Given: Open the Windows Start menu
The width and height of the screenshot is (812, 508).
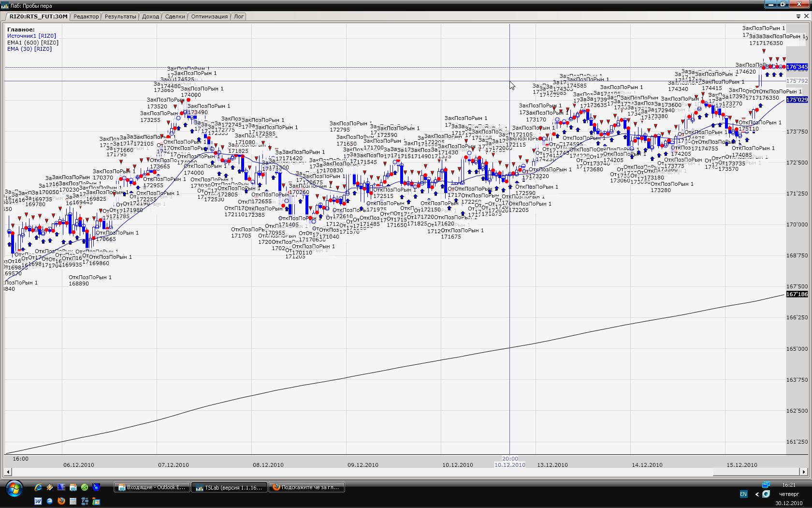Looking at the screenshot, I should click(14, 489).
